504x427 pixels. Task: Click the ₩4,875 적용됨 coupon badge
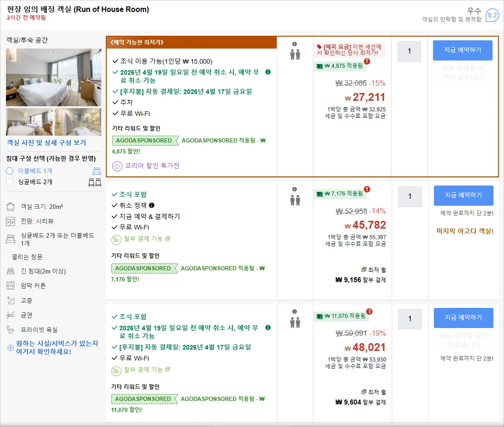pyautogui.click(x=340, y=66)
